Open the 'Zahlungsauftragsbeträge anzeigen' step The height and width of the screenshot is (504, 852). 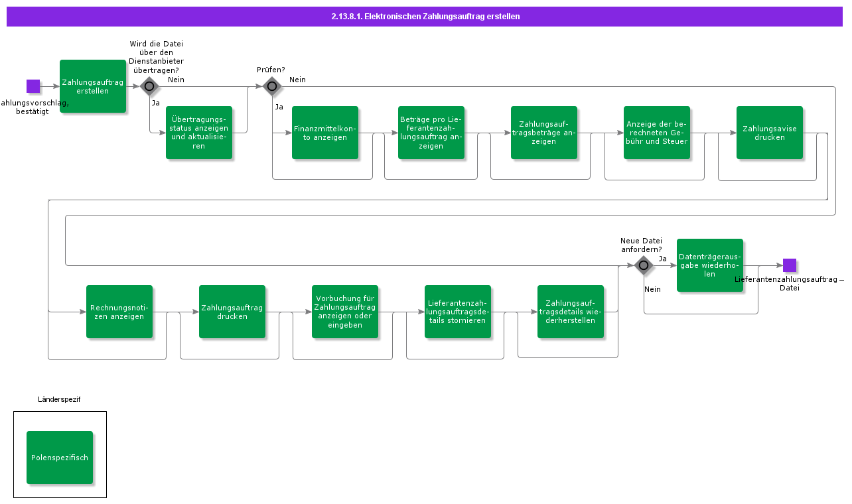tap(544, 133)
